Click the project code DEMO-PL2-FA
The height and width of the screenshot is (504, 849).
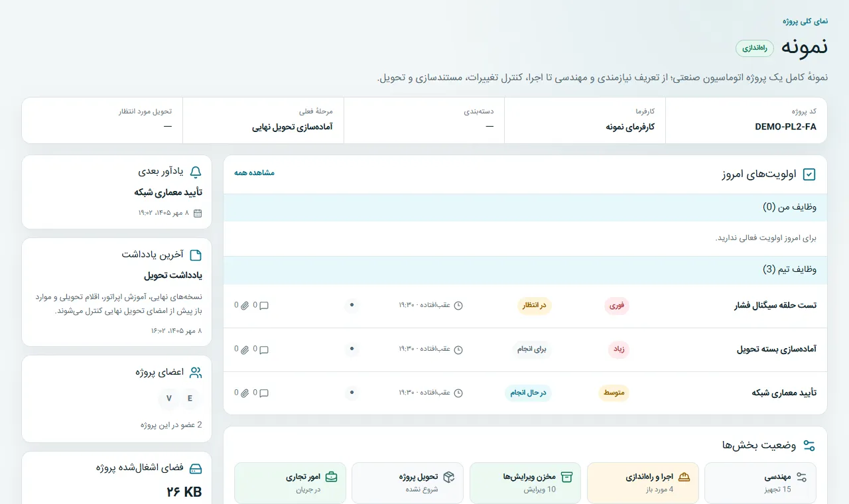coord(786,127)
